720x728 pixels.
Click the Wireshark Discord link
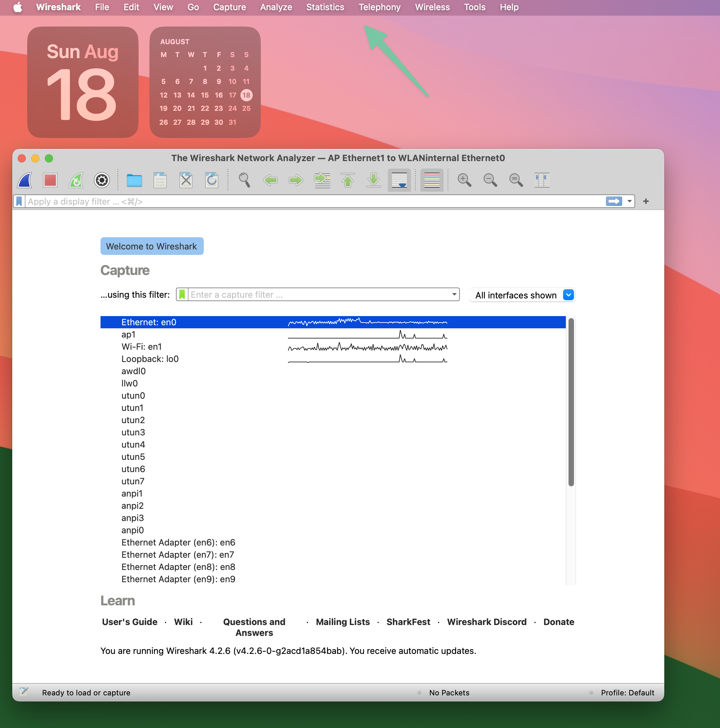click(x=487, y=622)
